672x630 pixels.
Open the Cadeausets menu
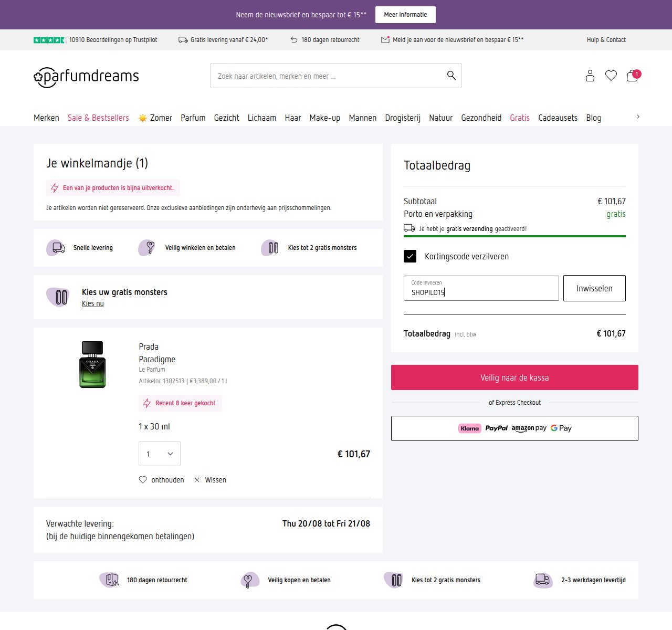(x=558, y=118)
